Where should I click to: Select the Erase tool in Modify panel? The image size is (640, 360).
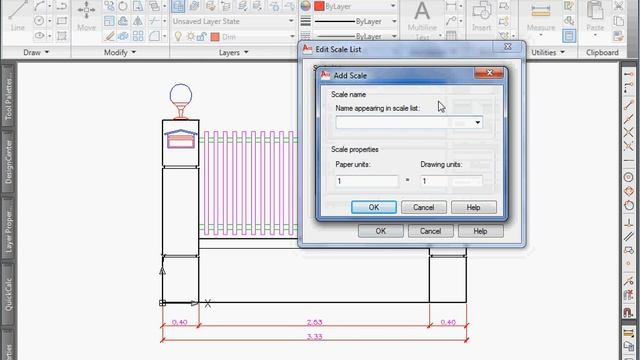click(109, 36)
